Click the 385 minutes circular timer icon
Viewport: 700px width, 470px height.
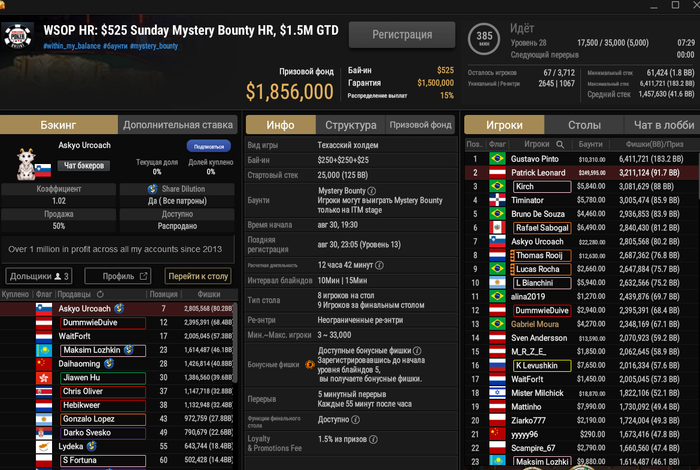[x=484, y=38]
